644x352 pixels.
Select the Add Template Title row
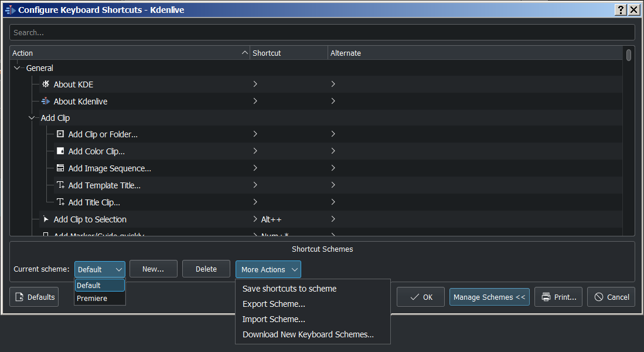(338, 185)
